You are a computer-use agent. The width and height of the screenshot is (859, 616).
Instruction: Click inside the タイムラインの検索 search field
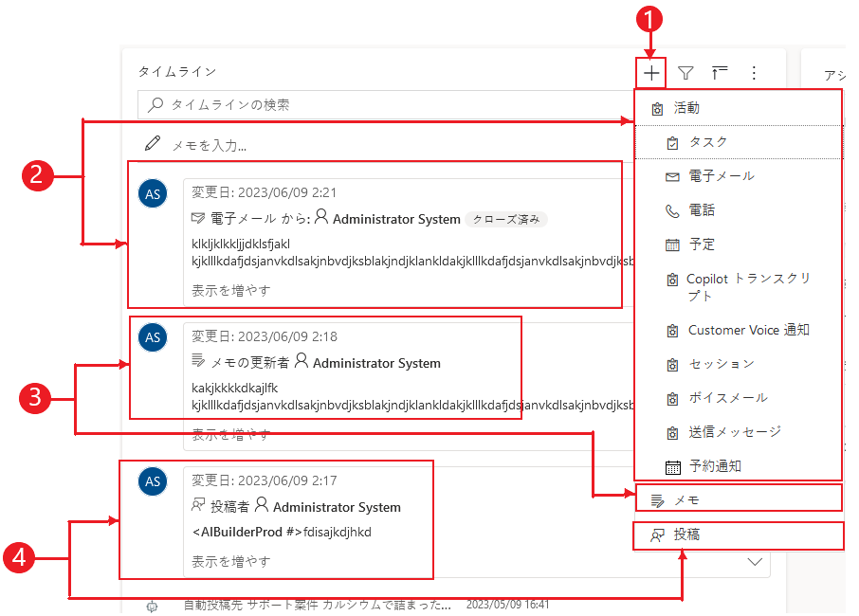coord(284,105)
